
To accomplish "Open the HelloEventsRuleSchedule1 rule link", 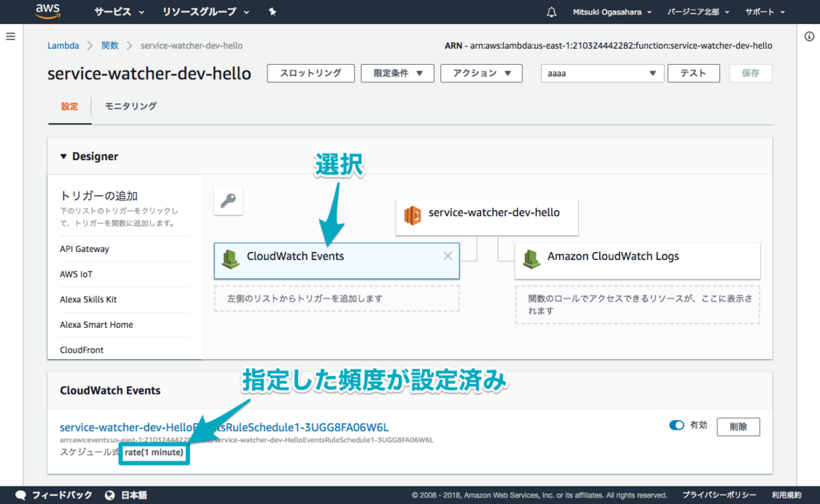I will tap(224, 427).
